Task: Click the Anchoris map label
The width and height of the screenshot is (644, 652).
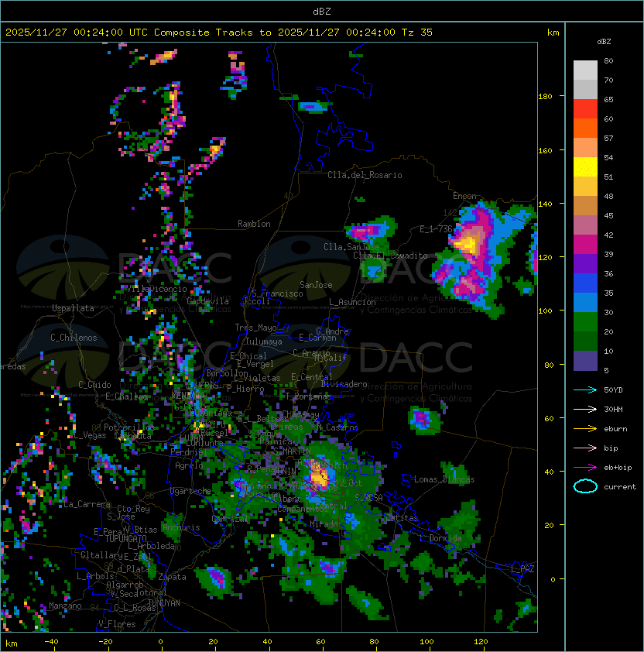Action: [x=181, y=527]
